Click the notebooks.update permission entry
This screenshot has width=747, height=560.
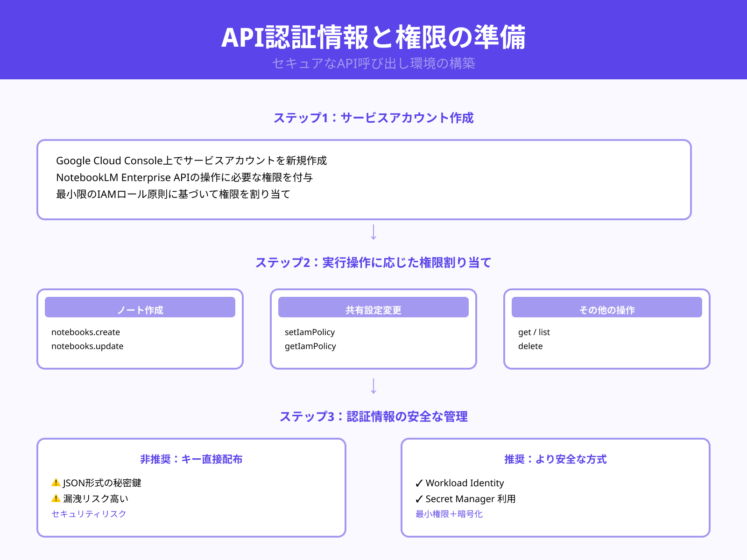(87, 346)
